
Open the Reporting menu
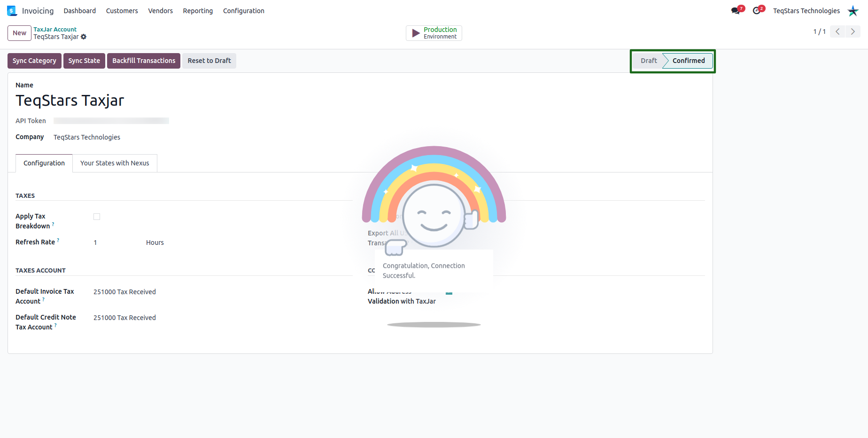click(x=198, y=11)
